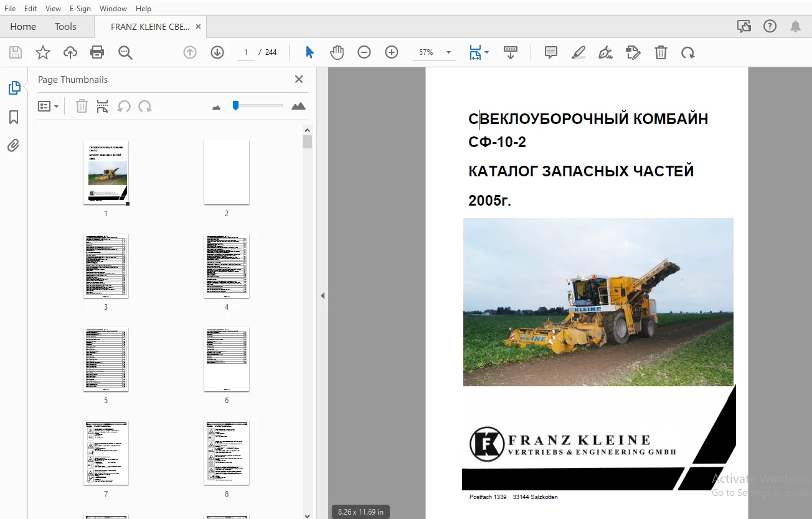Select page 4 thumbnail
The image size is (812, 519).
pos(227,266)
